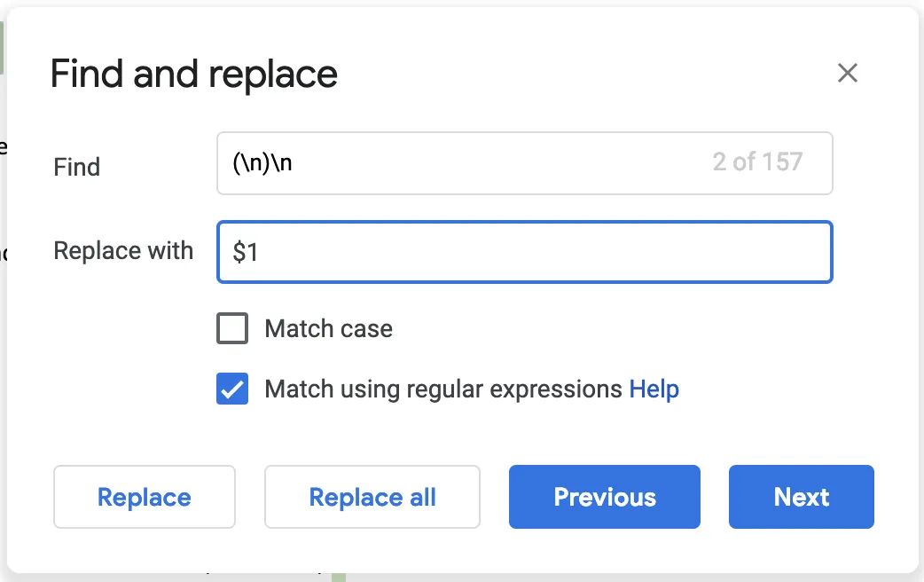Screen dimensions: 924x582
Task: Close the Find and replace dialog
Action: pos(848,73)
